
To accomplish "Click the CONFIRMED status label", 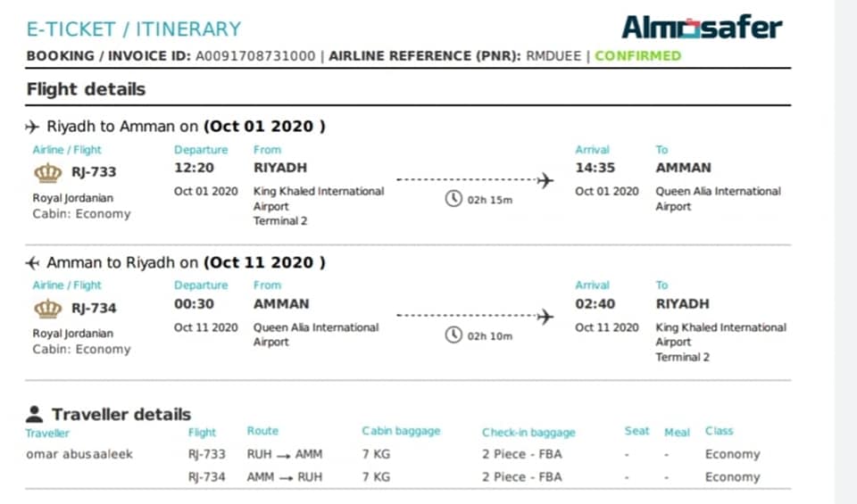I will [637, 55].
